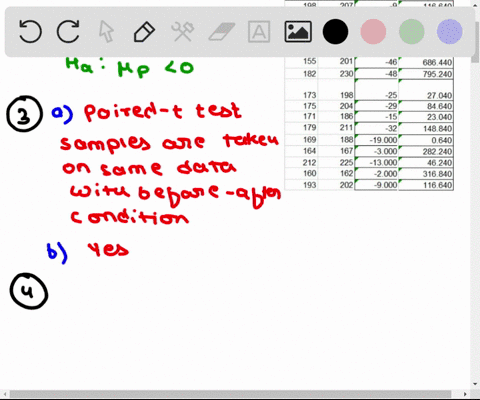The image size is (480, 400).
Task: Select table cell 84.640
Action: tap(426, 106)
